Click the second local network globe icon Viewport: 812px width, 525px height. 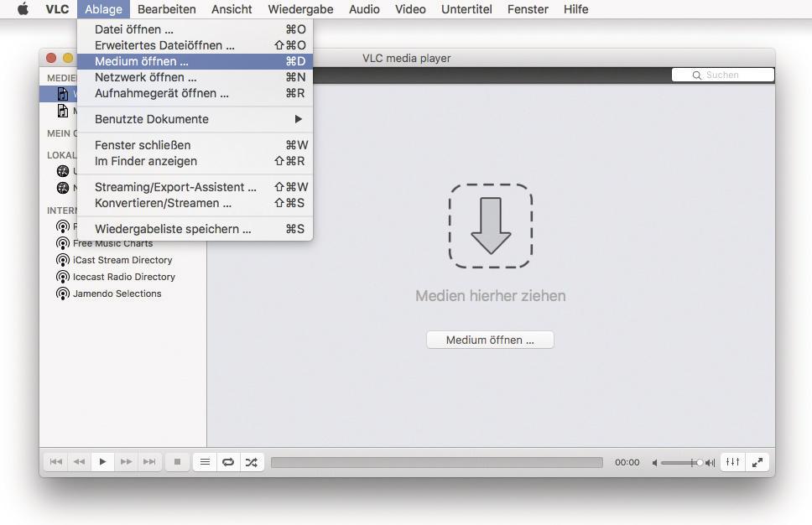tap(63, 188)
